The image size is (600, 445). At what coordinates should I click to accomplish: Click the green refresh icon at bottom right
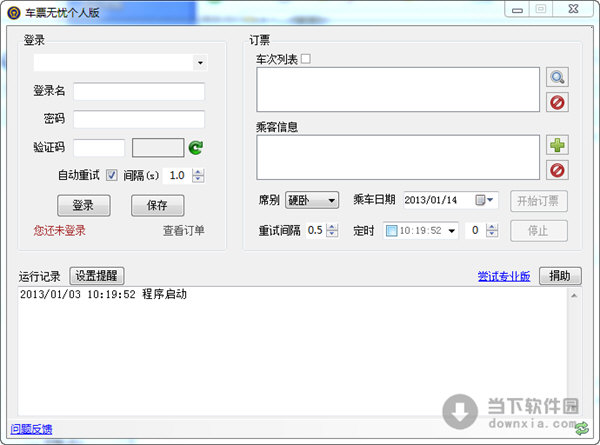(582, 428)
